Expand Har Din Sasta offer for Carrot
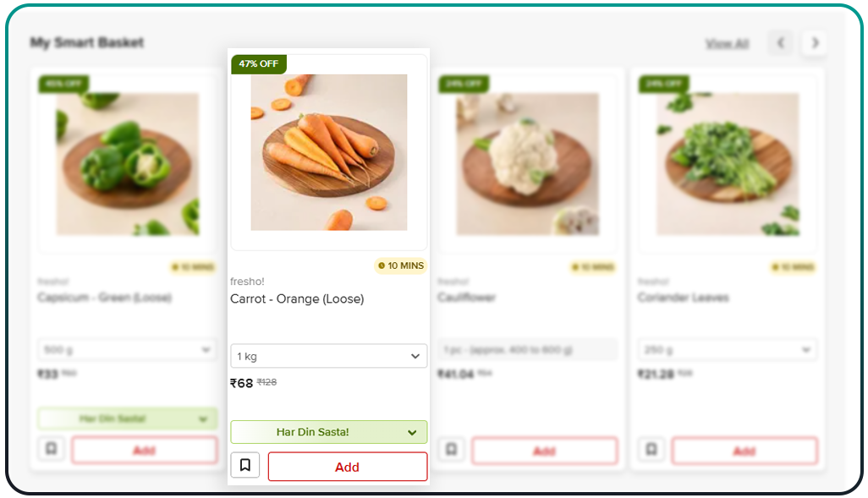868x498 pixels. (x=328, y=432)
